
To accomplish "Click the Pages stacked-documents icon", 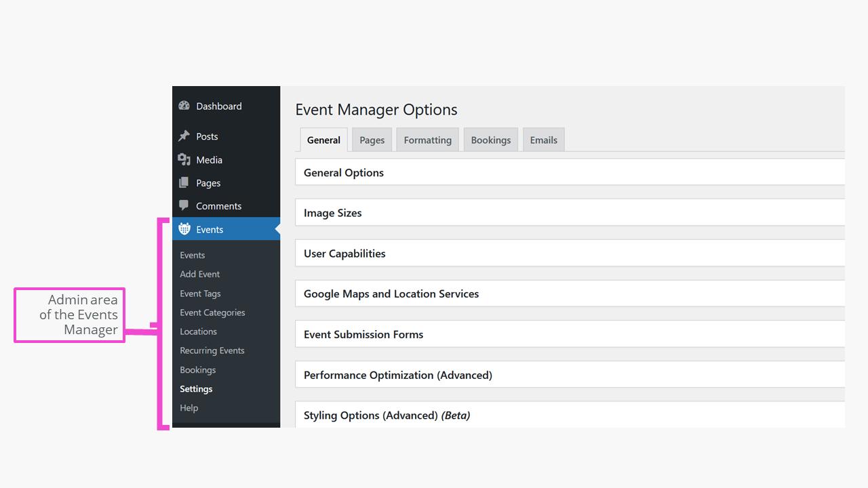I will [x=184, y=183].
